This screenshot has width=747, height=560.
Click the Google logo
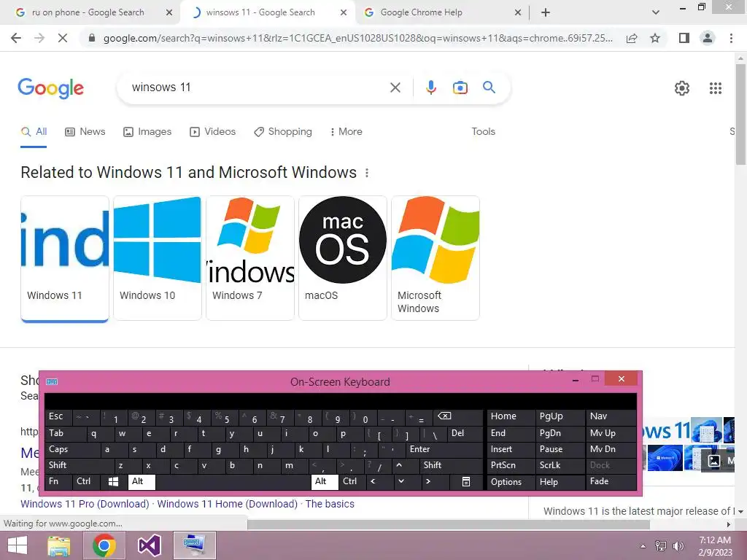pos(50,88)
